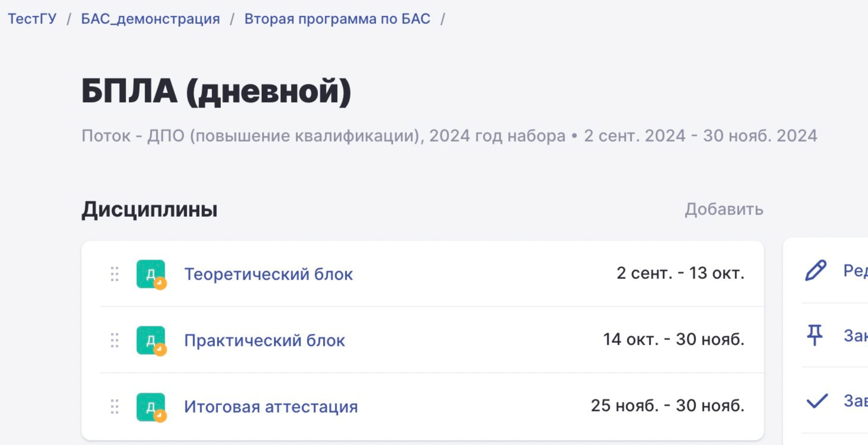
Task: Click the date range 25 нояб. - 30 нояб.
Action: click(x=668, y=406)
